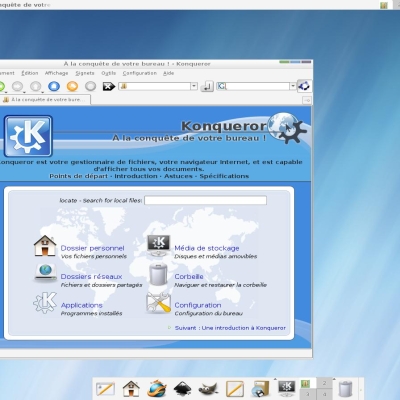Click the trash can icon beside Corbeille

158,274
